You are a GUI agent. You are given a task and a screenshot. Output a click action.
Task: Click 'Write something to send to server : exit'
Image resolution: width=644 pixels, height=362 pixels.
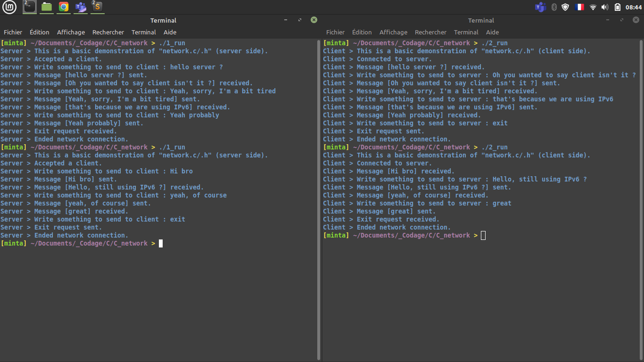[415, 123]
